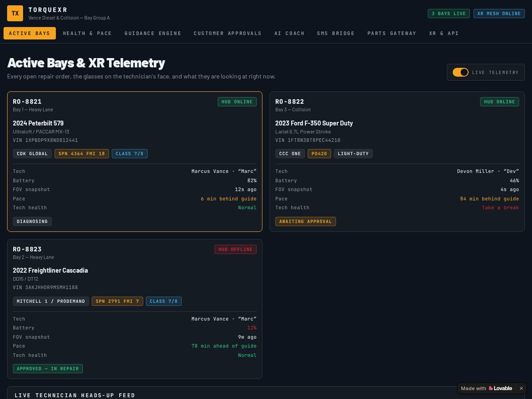This screenshot has width=532, height=399.
Task: Click the 82% battery value
Action: (x=252, y=180)
